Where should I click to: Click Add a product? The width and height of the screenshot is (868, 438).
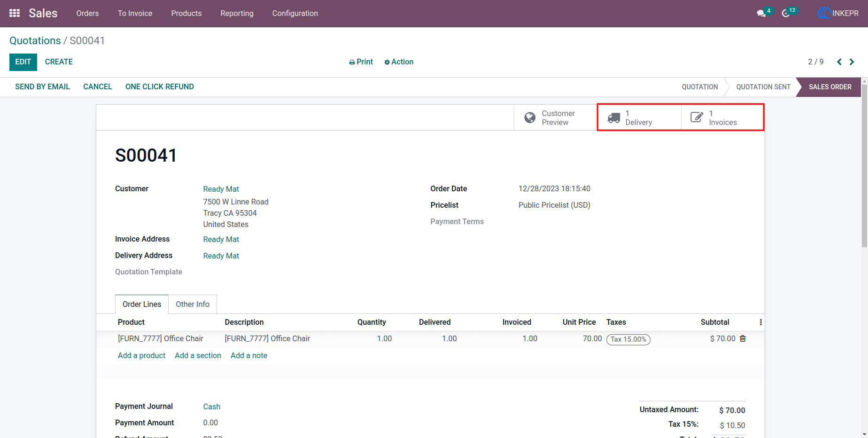click(x=141, y=355)
